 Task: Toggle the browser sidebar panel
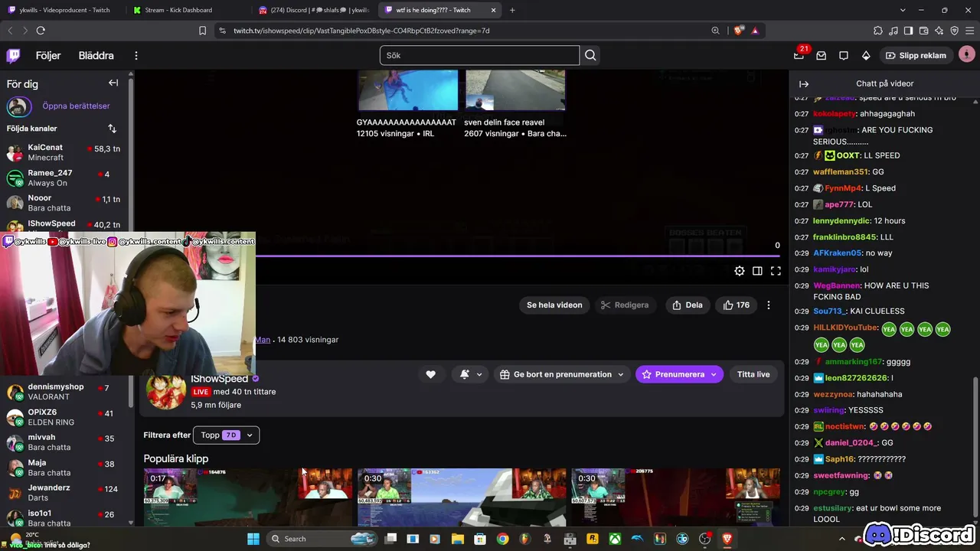coord(908,31)
